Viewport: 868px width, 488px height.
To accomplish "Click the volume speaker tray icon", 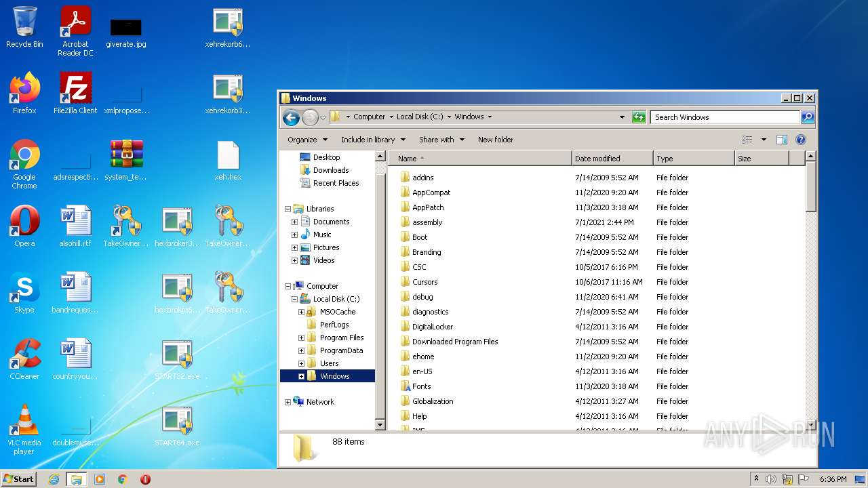I will point(771,479).
